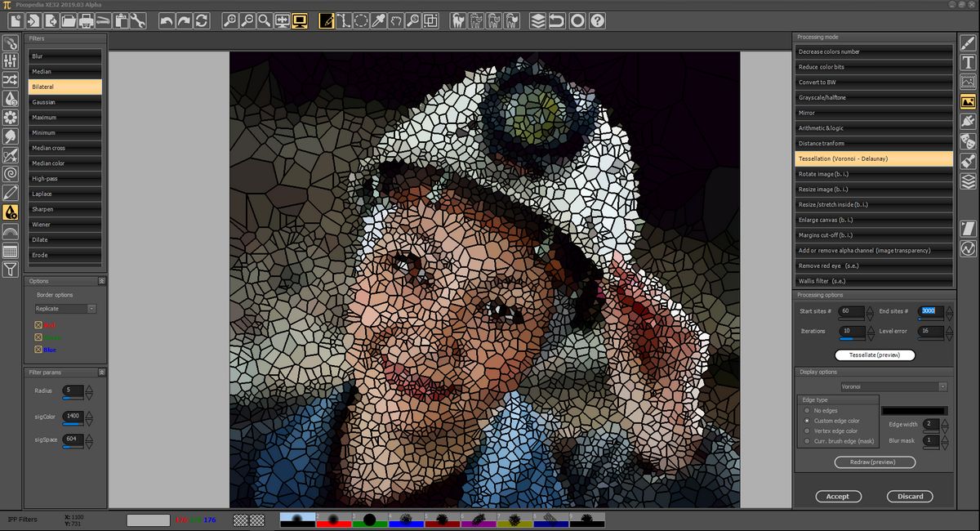Increase sigColor value with up arrow

pyautogui.click(x=89, y=413)
